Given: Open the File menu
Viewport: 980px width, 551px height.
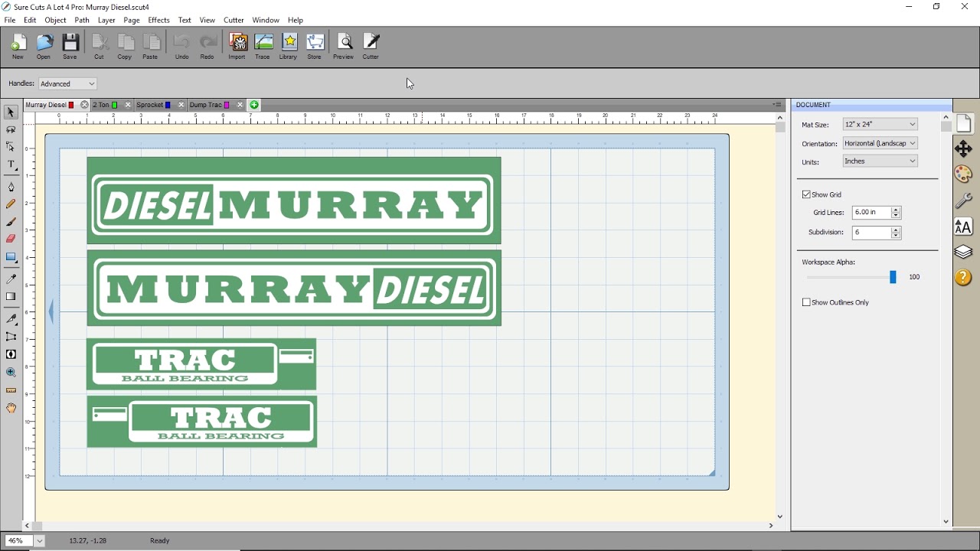Looking at the screenshot, I should tap(10, 20).
